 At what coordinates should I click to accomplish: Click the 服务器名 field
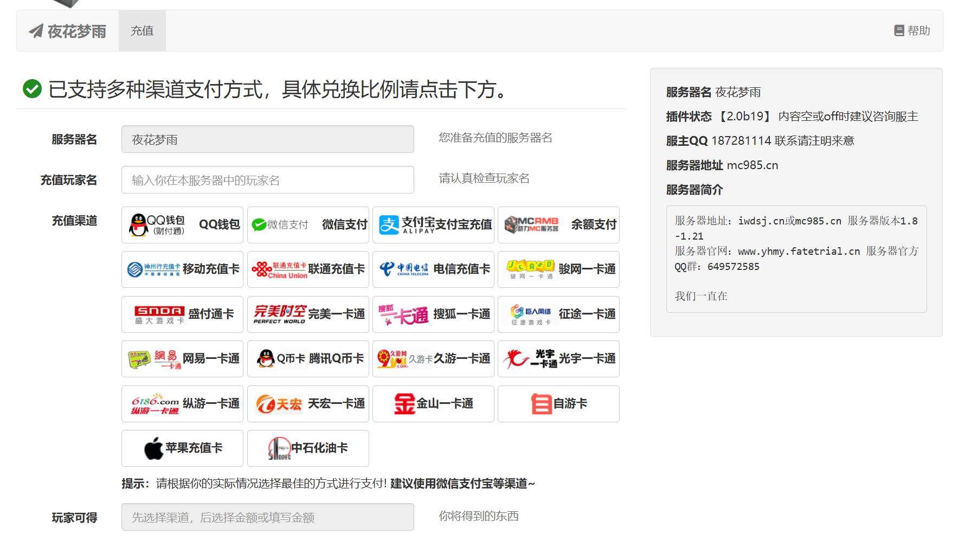tap(267, 139)
